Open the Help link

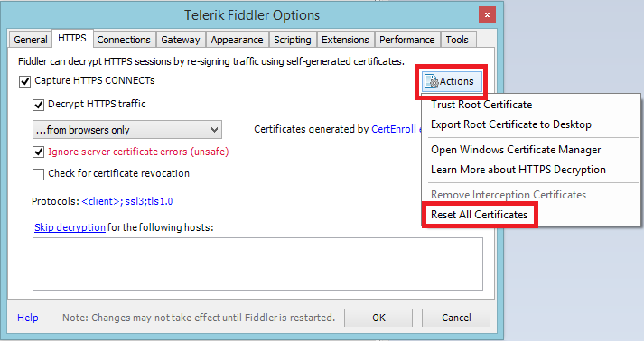coord(27,318)
